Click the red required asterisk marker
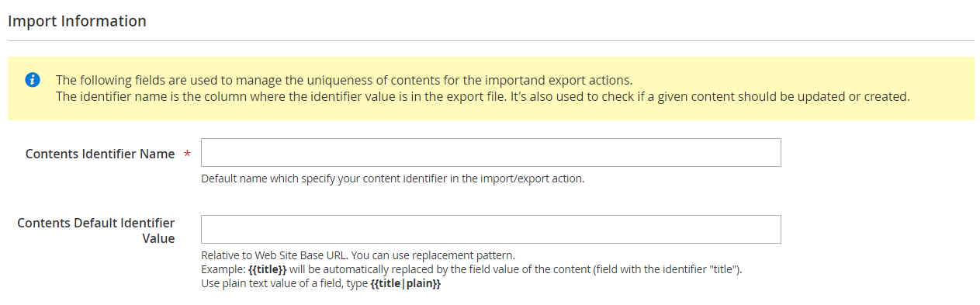 tap(187, 154)
